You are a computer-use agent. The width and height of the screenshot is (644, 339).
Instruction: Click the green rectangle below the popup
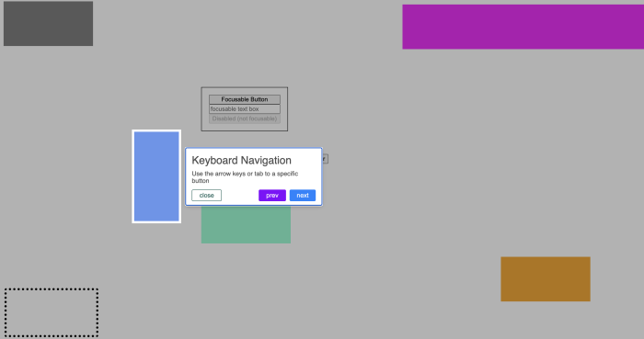click(246, 225)
